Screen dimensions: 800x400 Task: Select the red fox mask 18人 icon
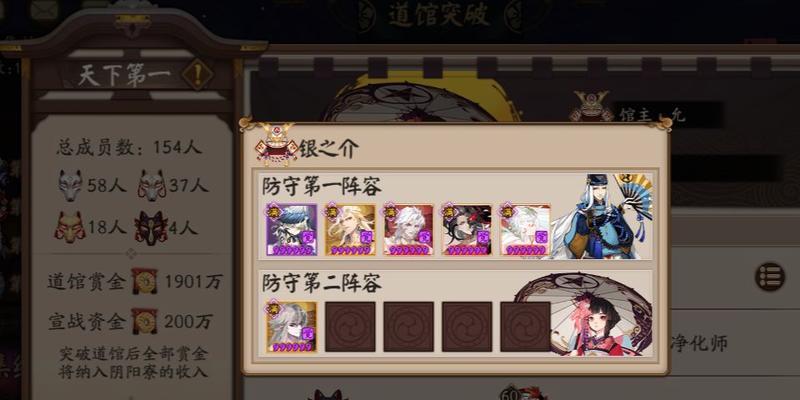tap(70, 227)
